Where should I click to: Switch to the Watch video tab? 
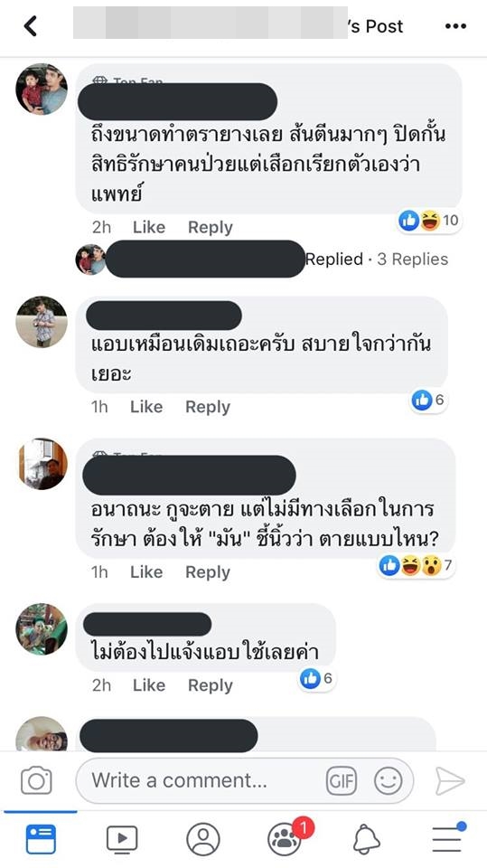pyautogui.click(x=122, y=839)
